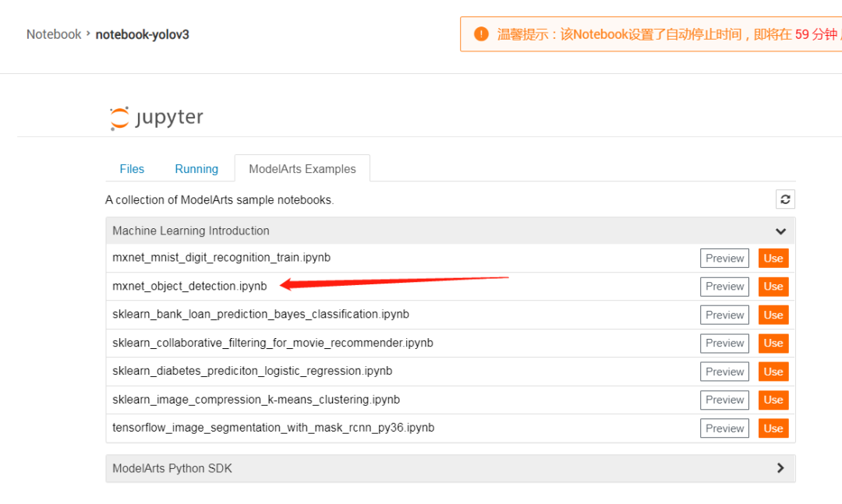This screenshot has width=842, height=504.
Task: Expand the ModelArts Python SDK section
Action: [x=780, y=468]
